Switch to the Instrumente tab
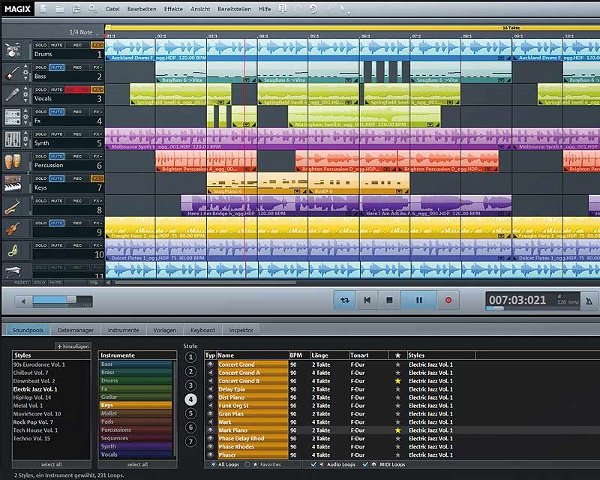 click(123, 330)
